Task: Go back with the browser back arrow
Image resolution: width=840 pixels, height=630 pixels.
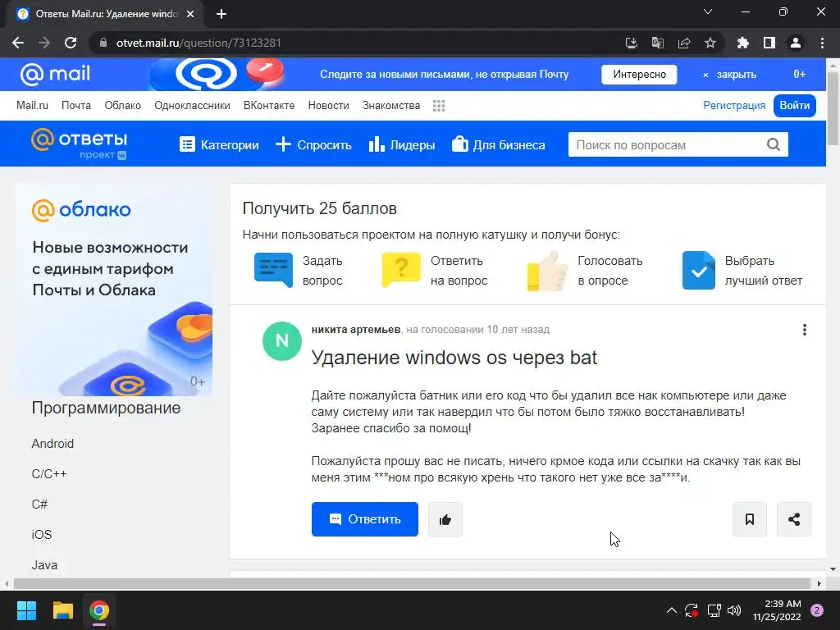Action: point(18,43)
